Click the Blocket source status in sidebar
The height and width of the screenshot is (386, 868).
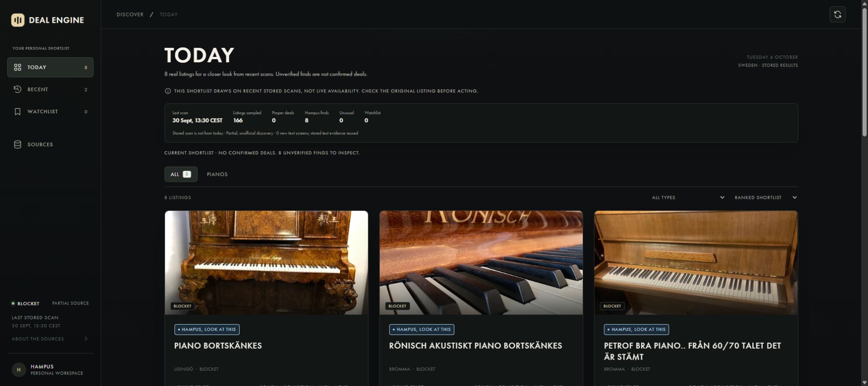(x=26, y=303)
